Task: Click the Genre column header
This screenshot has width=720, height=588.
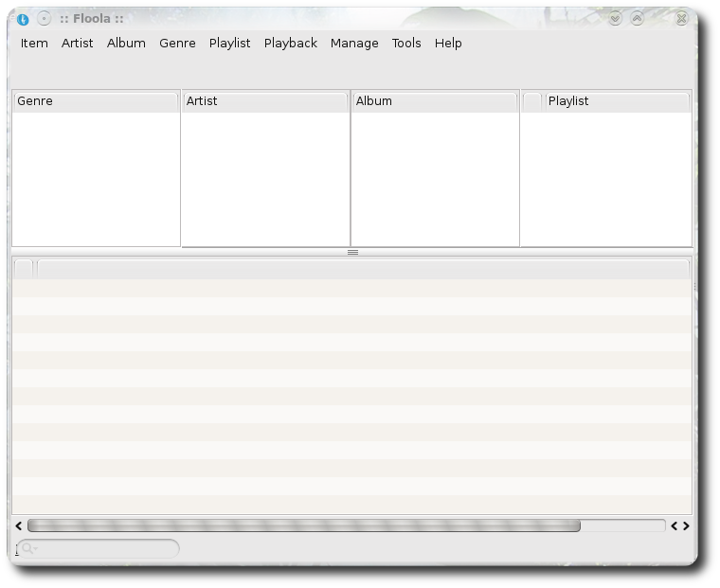Action: pyautogui.click(x=96, y=101)
